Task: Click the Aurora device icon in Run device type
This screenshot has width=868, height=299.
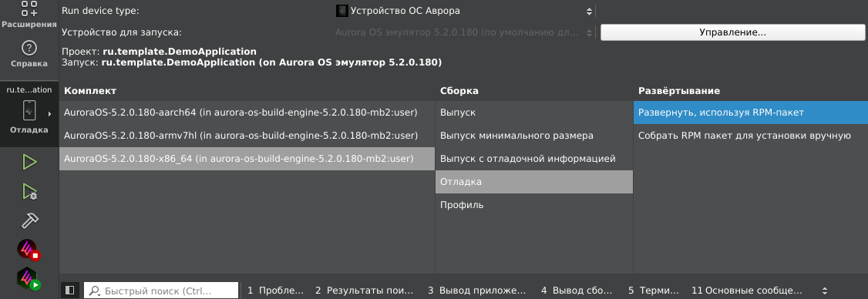Action: (342, 11)
